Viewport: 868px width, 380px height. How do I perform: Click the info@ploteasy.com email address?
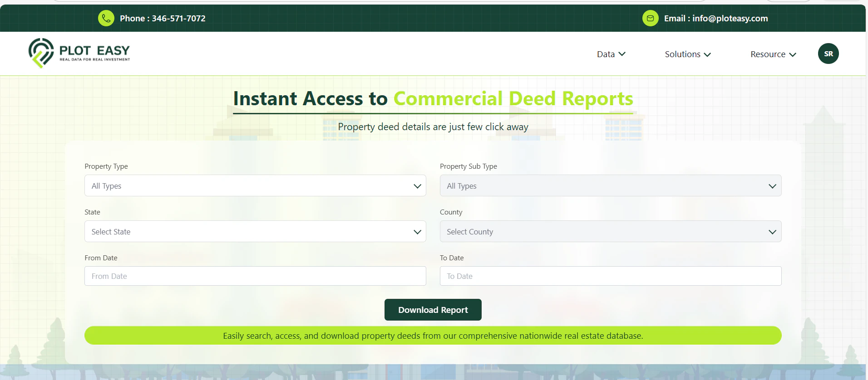[x=730, y=18]
